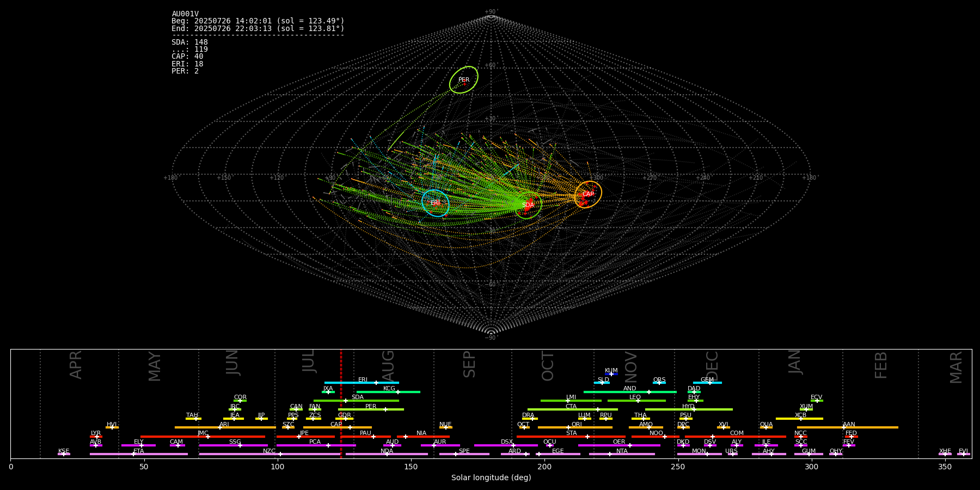
Task: Click the HYD shower bar
Action: [689, 409]
